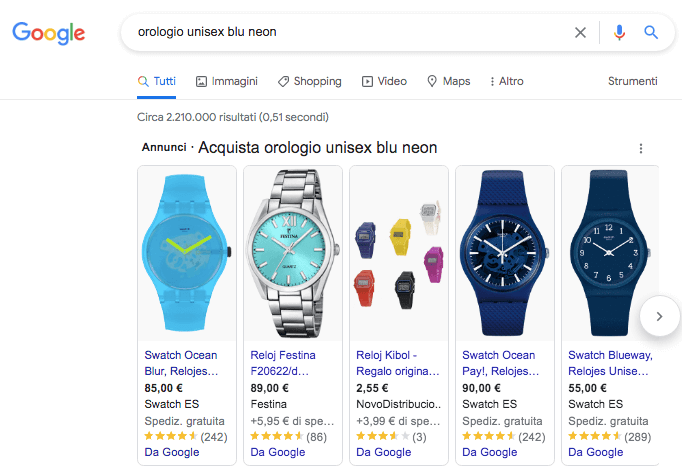
Task: Open the Strumenti tools menu
Action: tap(632, 81)
